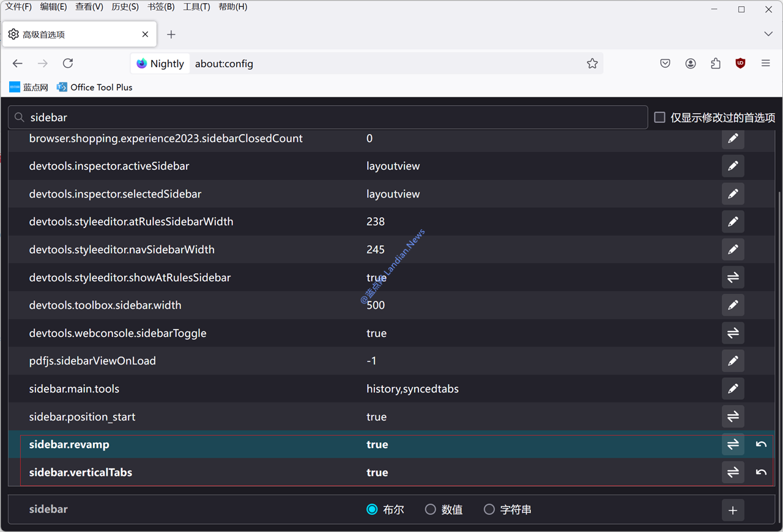Edit browser.shopping.experience2023.sidebarClosedCount with its pencil icon
This screenshot has height=532, width=783.
733,139
